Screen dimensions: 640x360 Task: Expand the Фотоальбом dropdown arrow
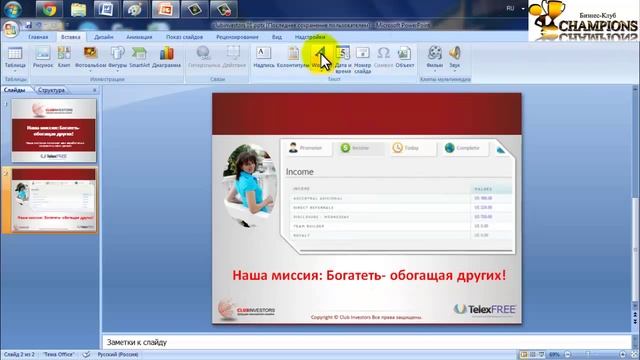click(x=90, y=71)
